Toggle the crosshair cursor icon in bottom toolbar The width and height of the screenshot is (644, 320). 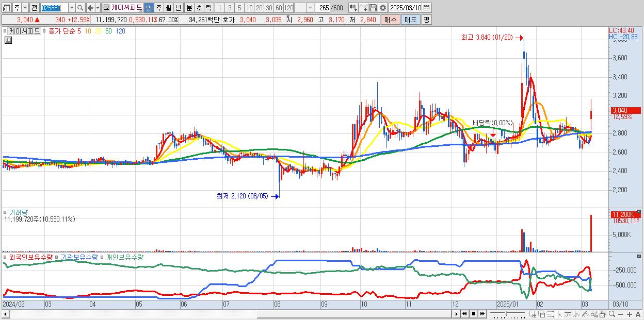(x=559, y=314)
